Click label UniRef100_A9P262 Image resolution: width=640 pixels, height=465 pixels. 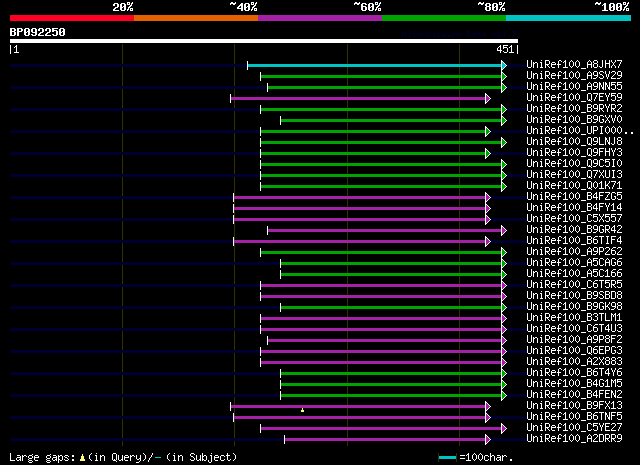pyautogui.click(x=574, y=251)
